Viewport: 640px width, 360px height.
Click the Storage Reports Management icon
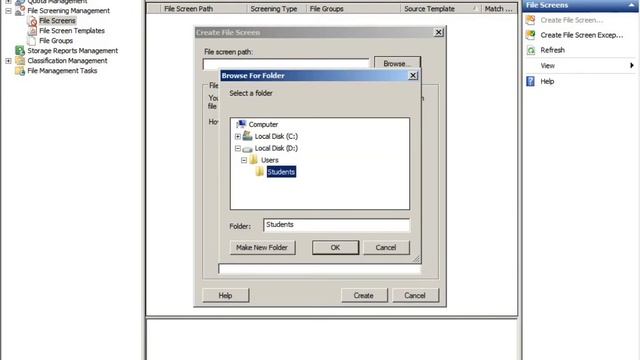pyautogui.click(x=20, y=51)
